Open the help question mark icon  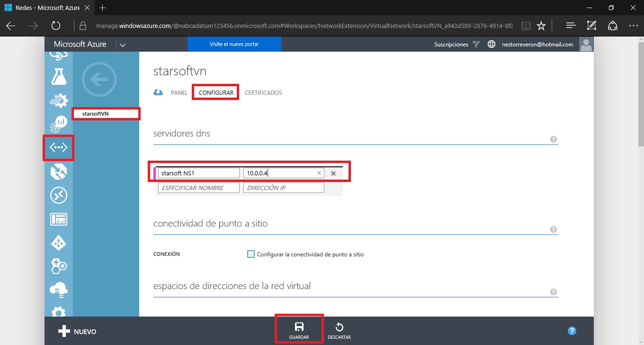point(572,331)
